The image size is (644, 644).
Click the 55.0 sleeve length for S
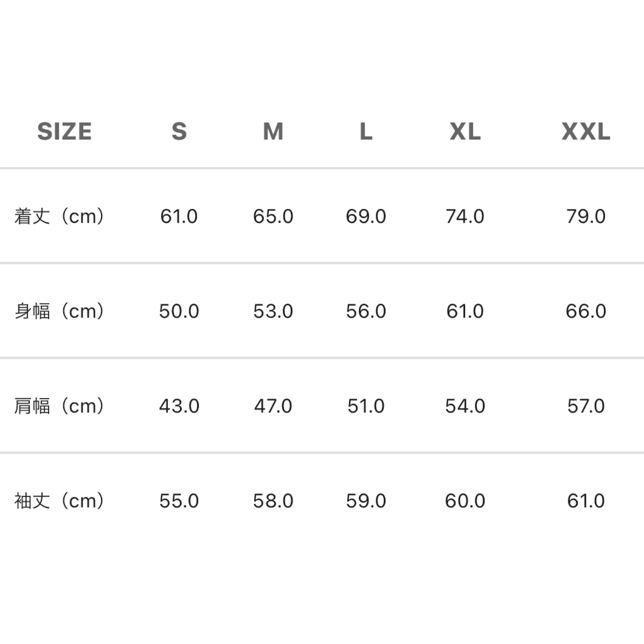[179, 501]
